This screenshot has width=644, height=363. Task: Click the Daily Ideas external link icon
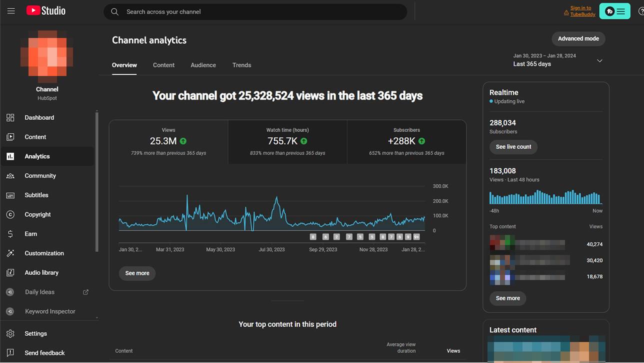click(85, 292)
